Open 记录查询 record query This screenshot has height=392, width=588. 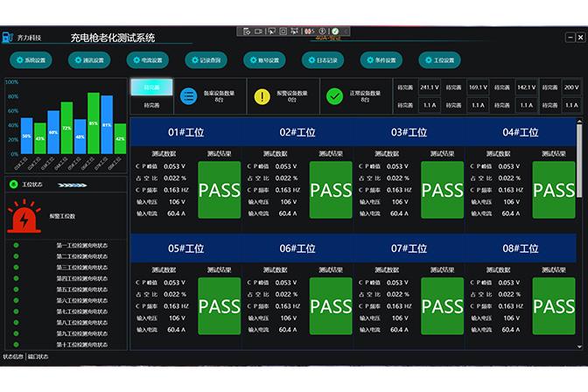coord(205,60)
